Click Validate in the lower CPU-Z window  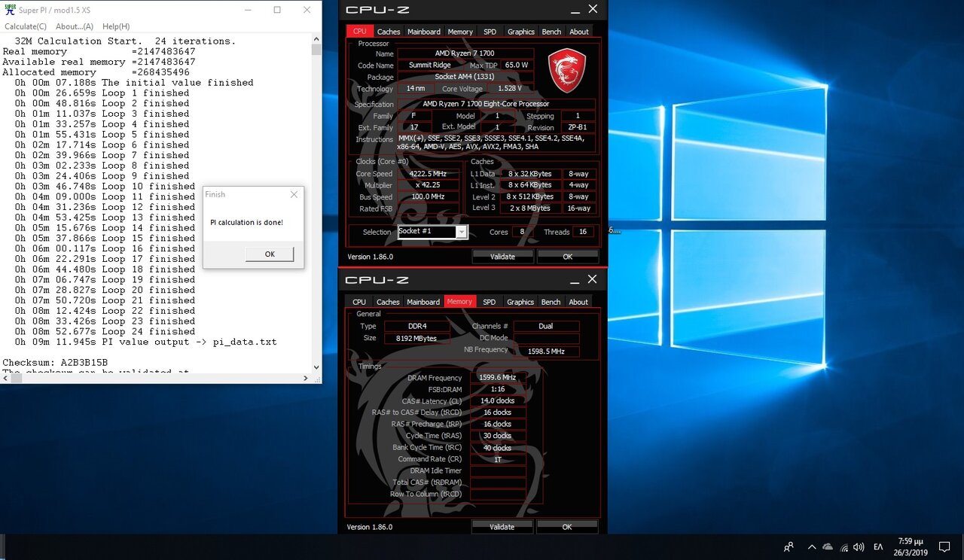502,527
